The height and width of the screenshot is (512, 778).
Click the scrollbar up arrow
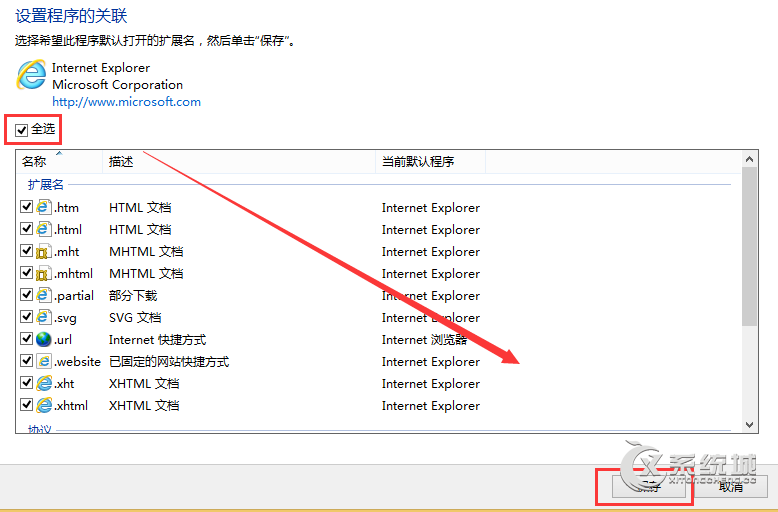(749, 159)
